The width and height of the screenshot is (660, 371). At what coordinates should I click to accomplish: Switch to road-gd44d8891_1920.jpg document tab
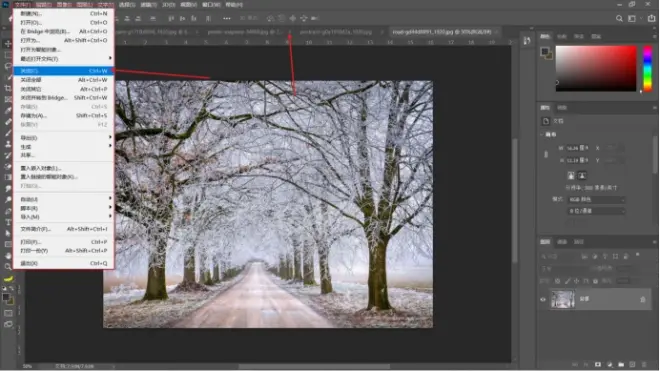point(442,32)
